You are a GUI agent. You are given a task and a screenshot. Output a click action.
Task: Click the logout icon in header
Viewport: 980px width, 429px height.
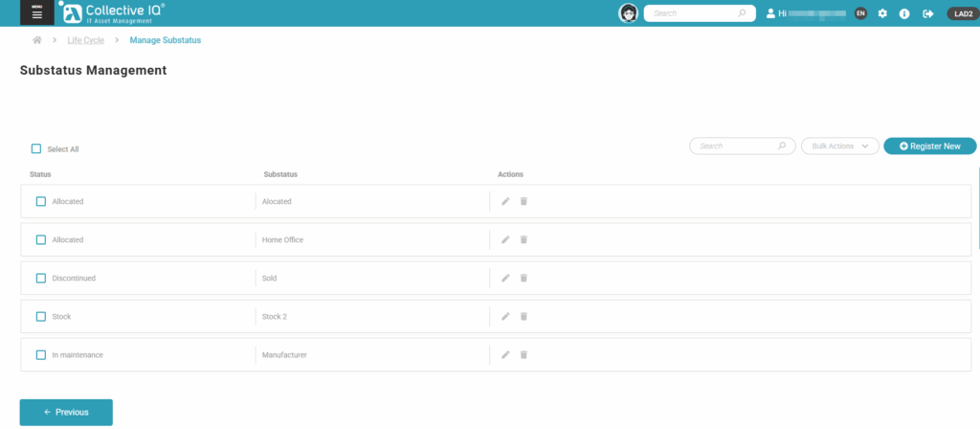[x=927, y=13]
